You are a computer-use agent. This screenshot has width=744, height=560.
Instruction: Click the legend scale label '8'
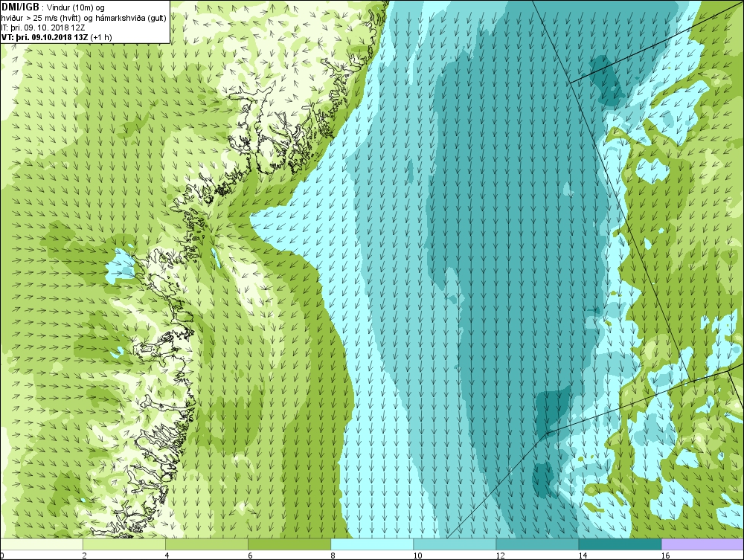click(x=333, y=556)
